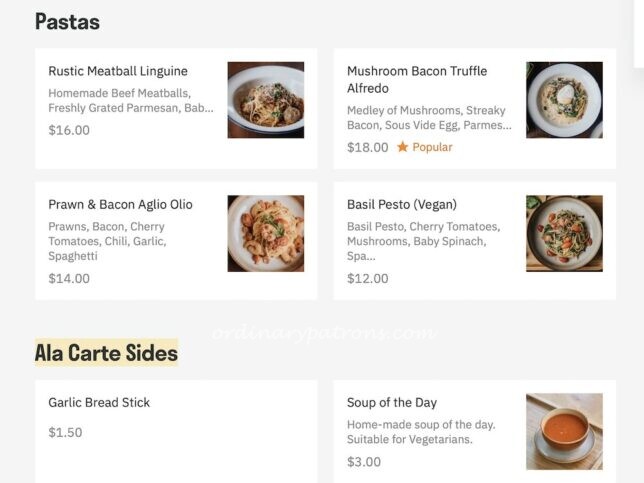Click the $14.00 price on Aglio Olio
Viewport: 644px width, 483px height.
(x=69, y=278)
